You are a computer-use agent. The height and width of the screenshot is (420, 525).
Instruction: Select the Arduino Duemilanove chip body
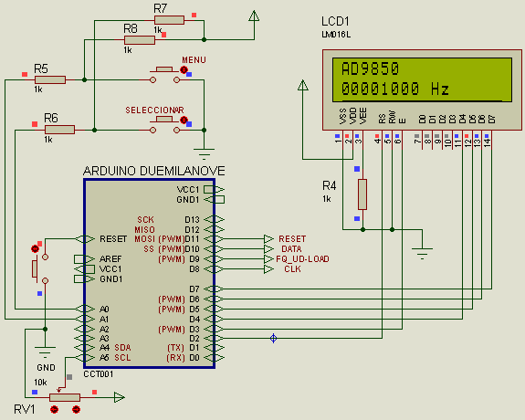click(150, 274)
